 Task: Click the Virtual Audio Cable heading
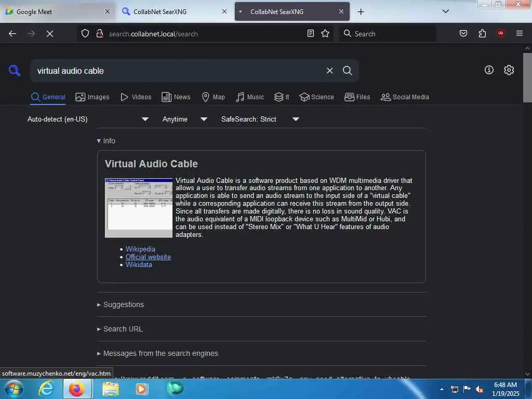pyautogui.click(x=151, y=164)
